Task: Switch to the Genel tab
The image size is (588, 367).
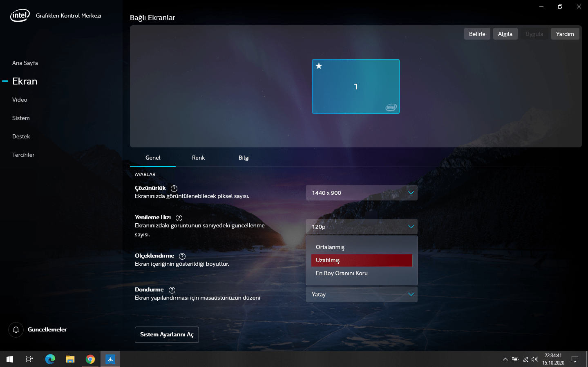Action: click(153, 158)
